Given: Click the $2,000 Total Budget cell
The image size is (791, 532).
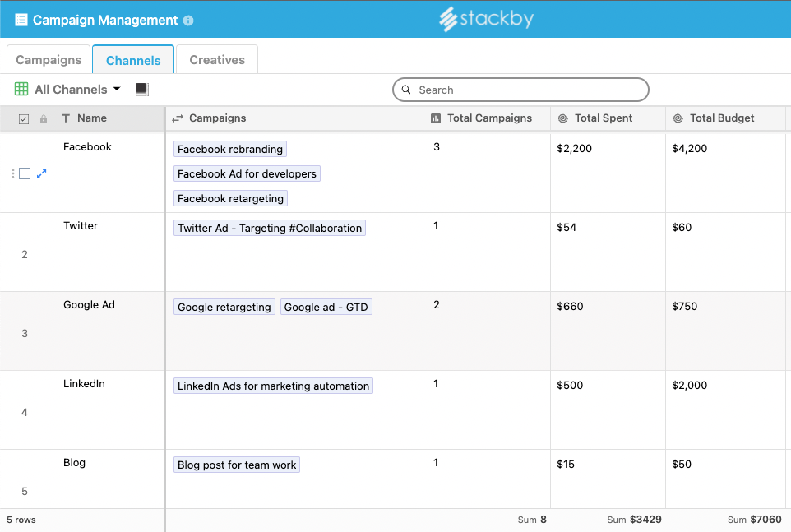Looking at the screenshot, I should pyautogui.click(x=725, y=410).
